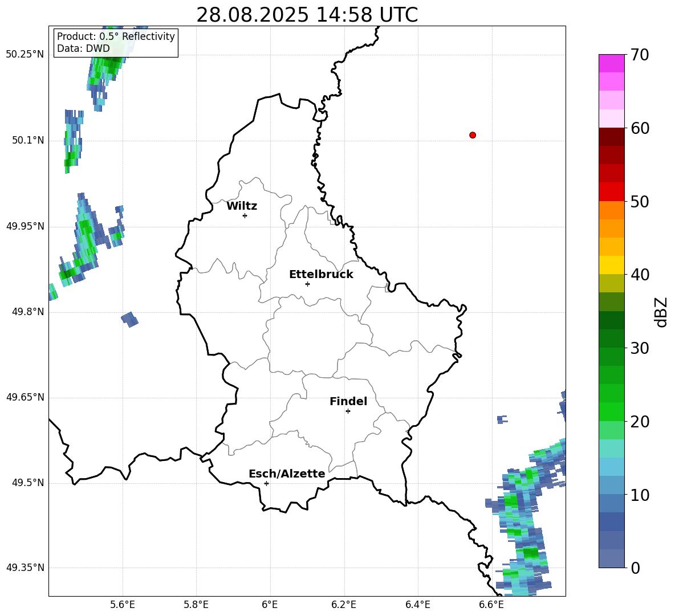Click the 5.8°E longitude label
675x616 pixels.
[196, 605]
